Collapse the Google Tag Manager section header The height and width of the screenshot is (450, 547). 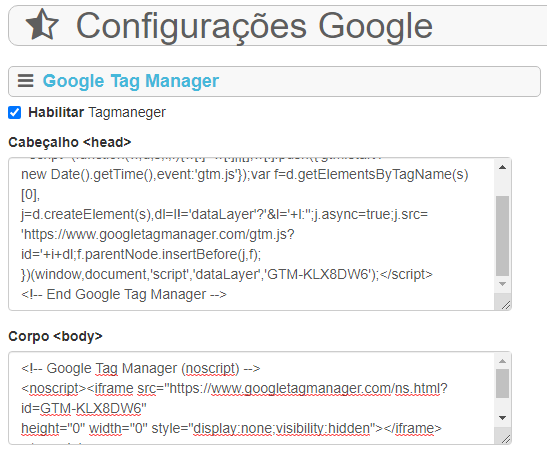point(274,81)
